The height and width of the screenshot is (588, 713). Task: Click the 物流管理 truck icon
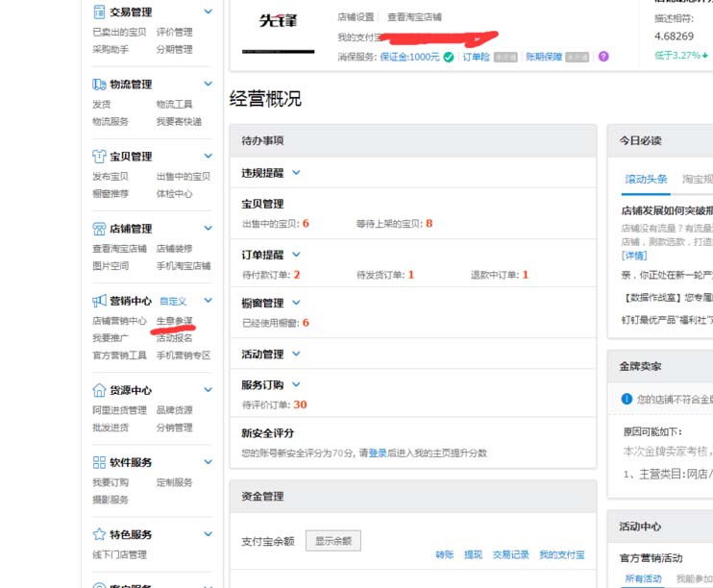pyautogui.click(x=99, y=85)
